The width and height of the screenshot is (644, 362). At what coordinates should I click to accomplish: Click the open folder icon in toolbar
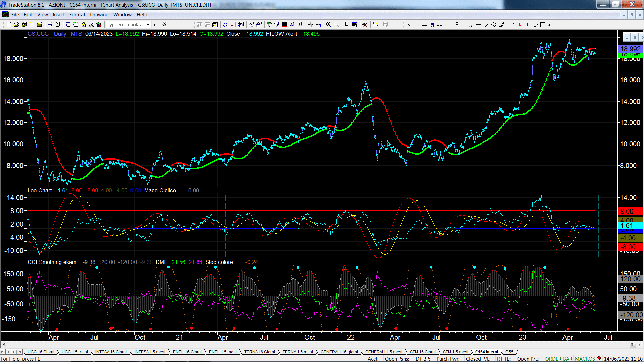(16, 25)
